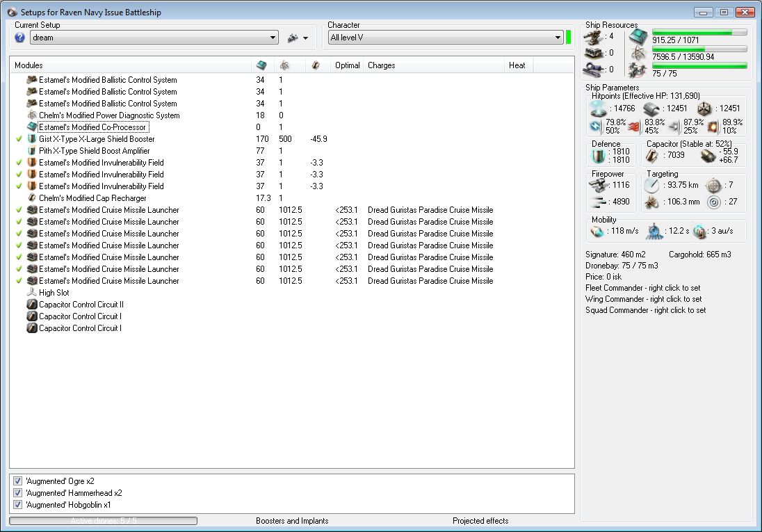The width and height of the screenshot is (762, 532).
Task: Click the blue help question-mark icon
Action: 19,38
